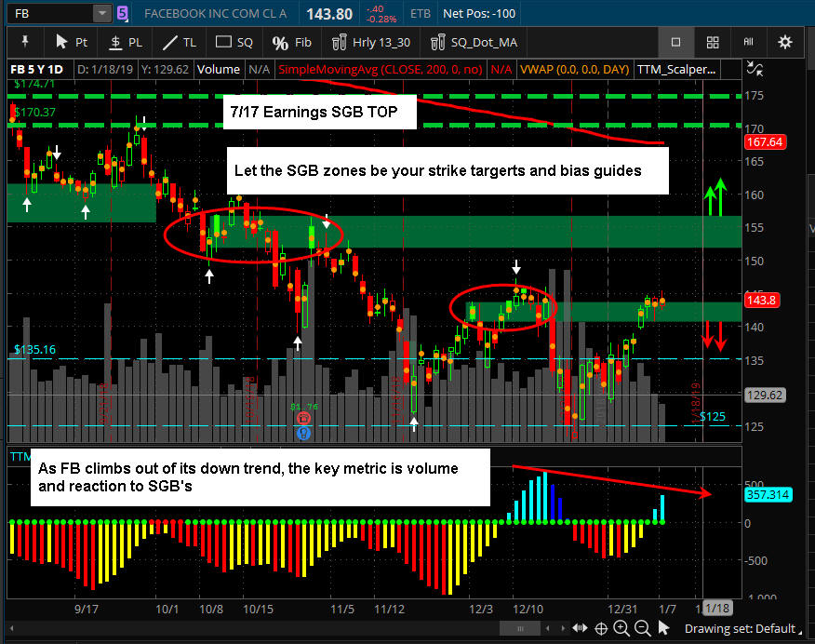Viewport: 815px width, 644px height.
Task: Click the bottom pointer cursor icon
Action: click(663, 628)
